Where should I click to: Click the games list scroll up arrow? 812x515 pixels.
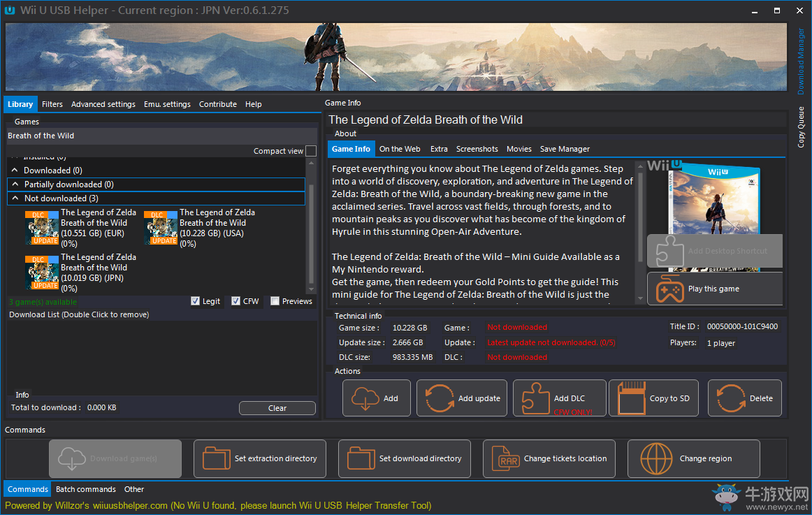311,163
